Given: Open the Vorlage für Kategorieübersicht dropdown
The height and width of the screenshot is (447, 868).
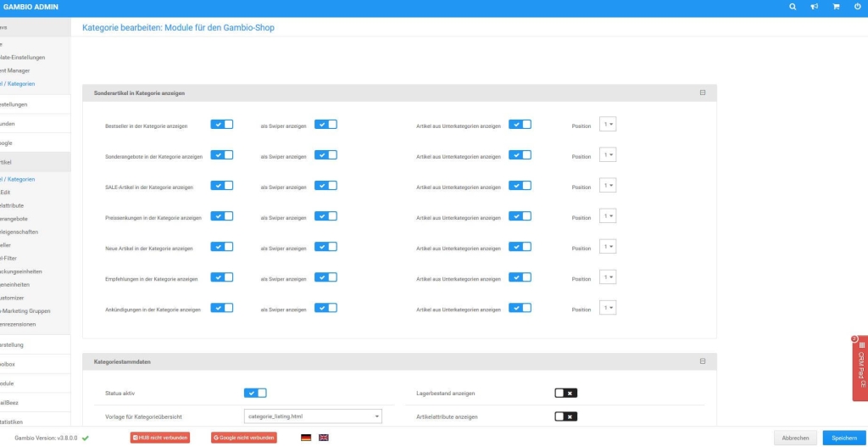Looking at the screenshot, I should (313, 416).
